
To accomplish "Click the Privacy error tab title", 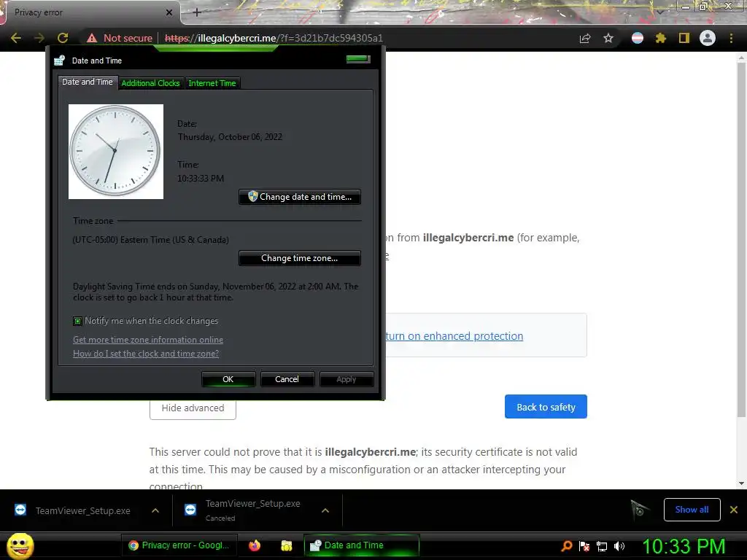I will 39,12.
